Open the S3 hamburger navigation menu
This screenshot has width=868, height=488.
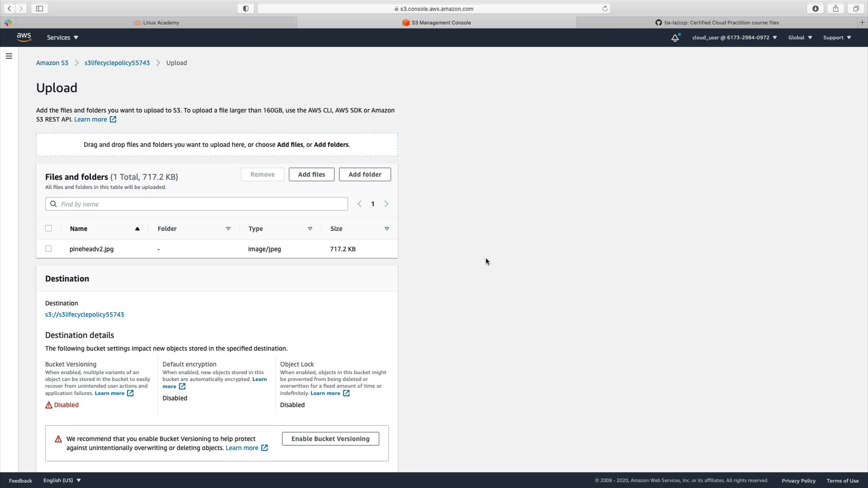click(9, 56)
